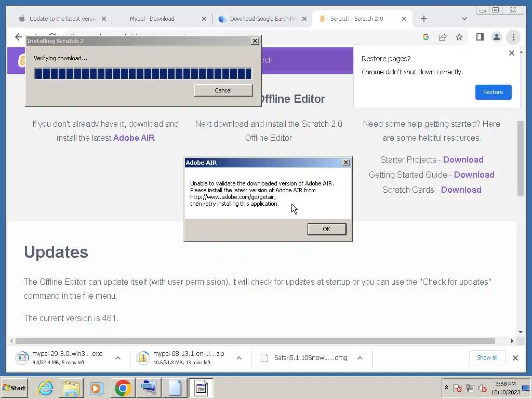Screen dimensions: 532x399
Task: Download the Getting Started Guide
Action: point(474,175)
